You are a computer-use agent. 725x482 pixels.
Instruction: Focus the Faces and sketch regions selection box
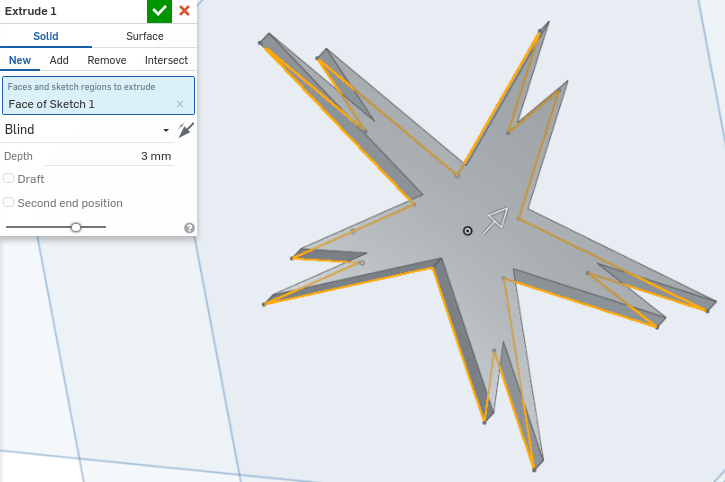98,95
